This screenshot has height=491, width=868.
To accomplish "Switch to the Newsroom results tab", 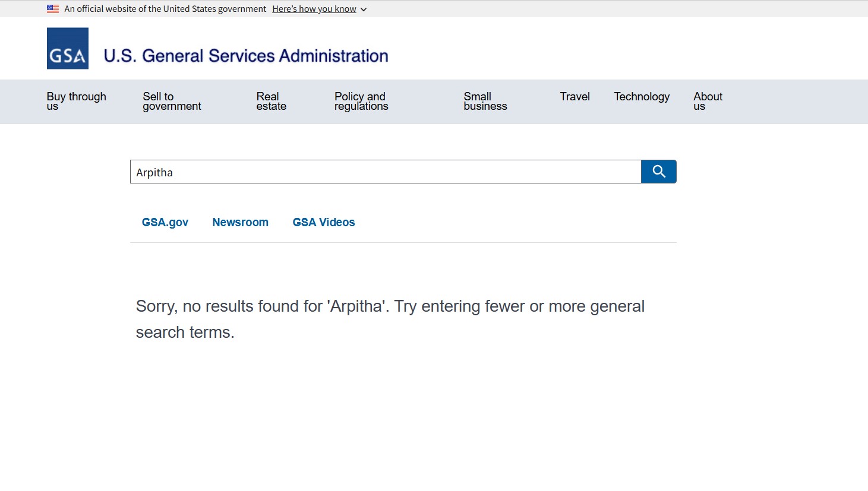I will click(240, 223).
